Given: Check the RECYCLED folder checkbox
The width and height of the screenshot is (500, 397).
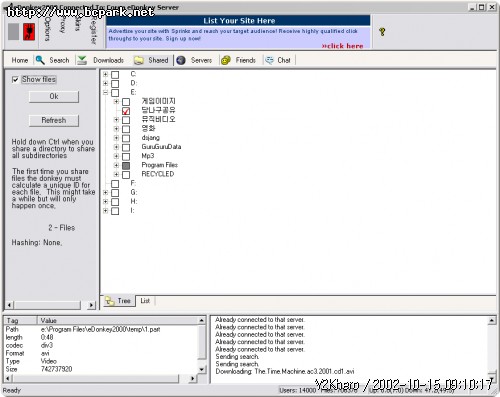Looking at the screenshot, I should click(x=126, y=174).
